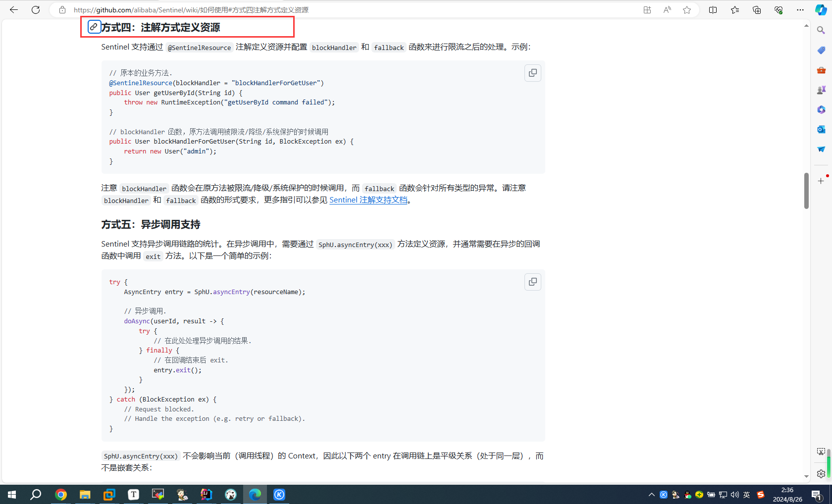Click the scroll-down arrow of the page
832x504 pixels.
(806, 476)
